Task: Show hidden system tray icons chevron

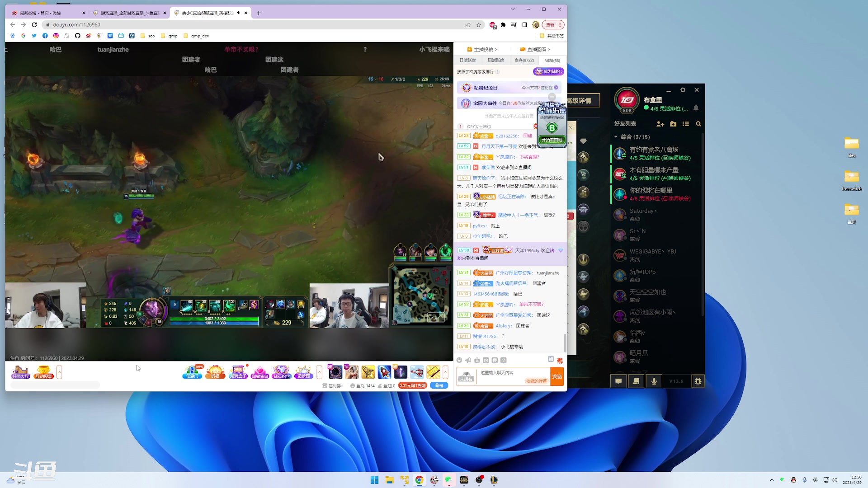Action: pyautogui.click(x=772, y=480)
